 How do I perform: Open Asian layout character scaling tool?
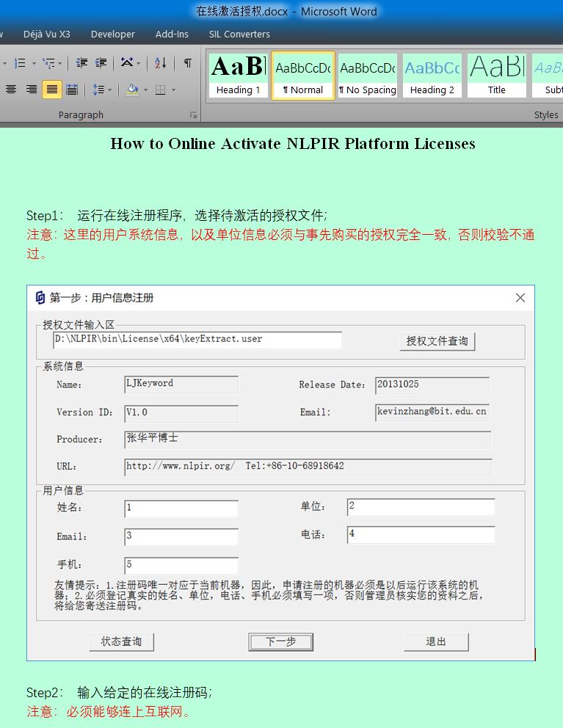coord(126,62)
